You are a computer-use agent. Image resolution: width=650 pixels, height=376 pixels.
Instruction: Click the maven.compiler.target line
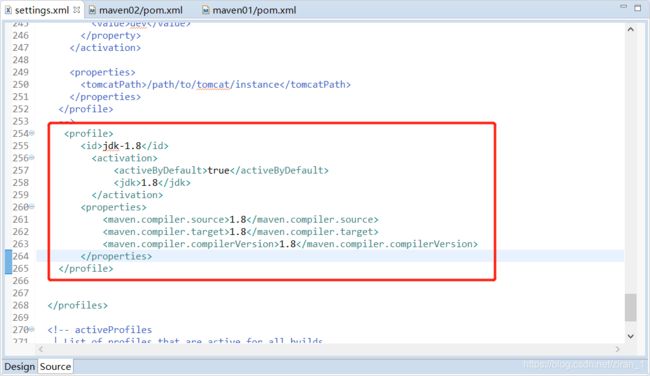[240, 232]
